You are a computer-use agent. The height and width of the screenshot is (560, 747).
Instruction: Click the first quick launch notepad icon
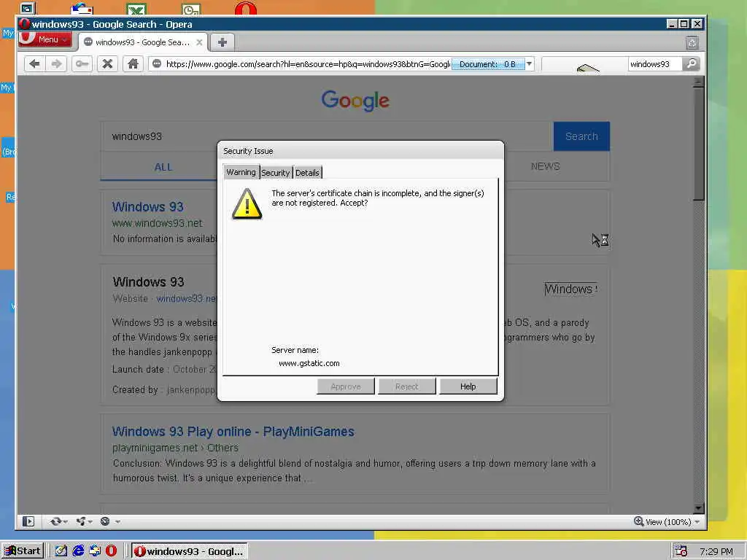pyautogui.click(x=61, y=551)
